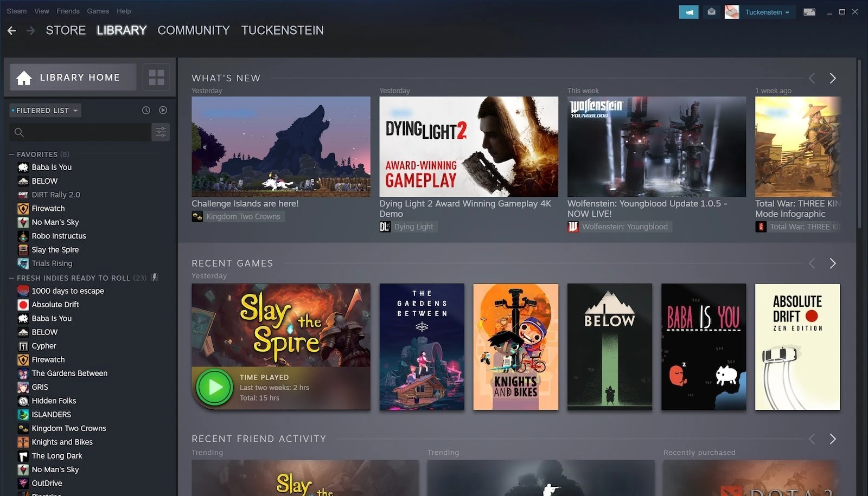Play Slay the Spire with the green play button
This screenshot has width=868, height=496.
tap(214, 387)
